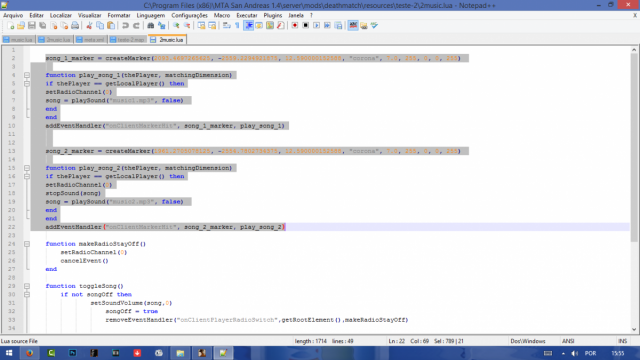640x360 pixels.
Task: Cut selection with the scissors icon
Action: click(x=89, y=26)
